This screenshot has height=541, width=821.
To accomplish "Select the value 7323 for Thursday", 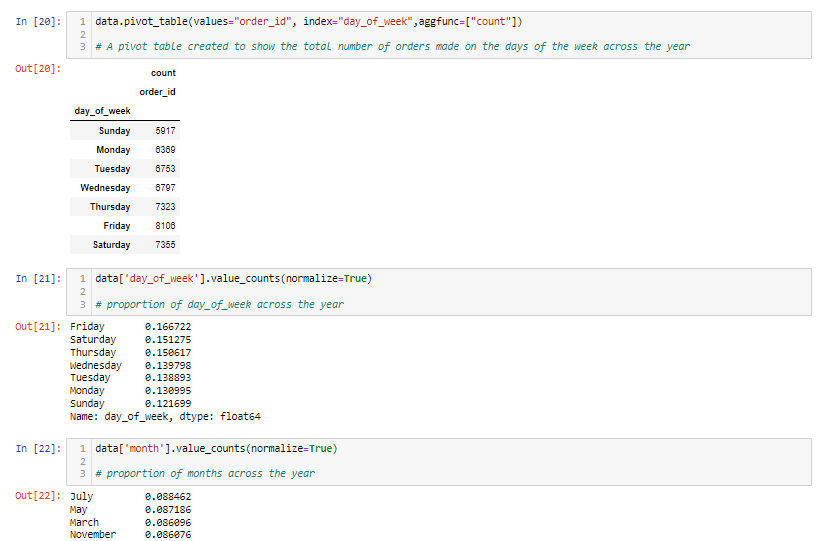I will tap(165, 207).
